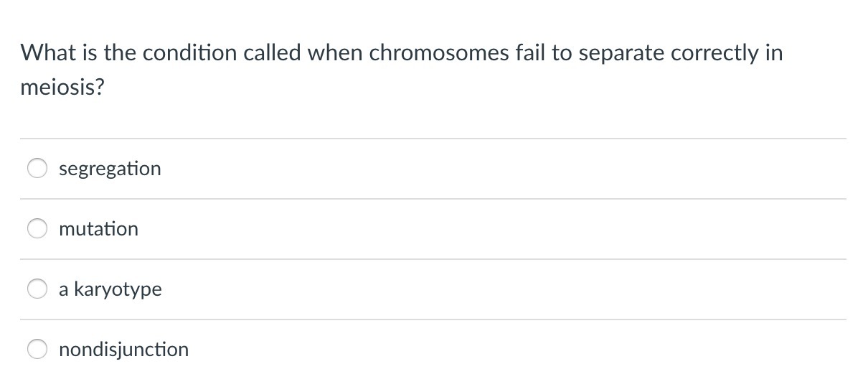Click the word 'meiosis?' in the question
The height and width of the screenshot is (392, 868).
pyautogui.click(x=62, y=90)
